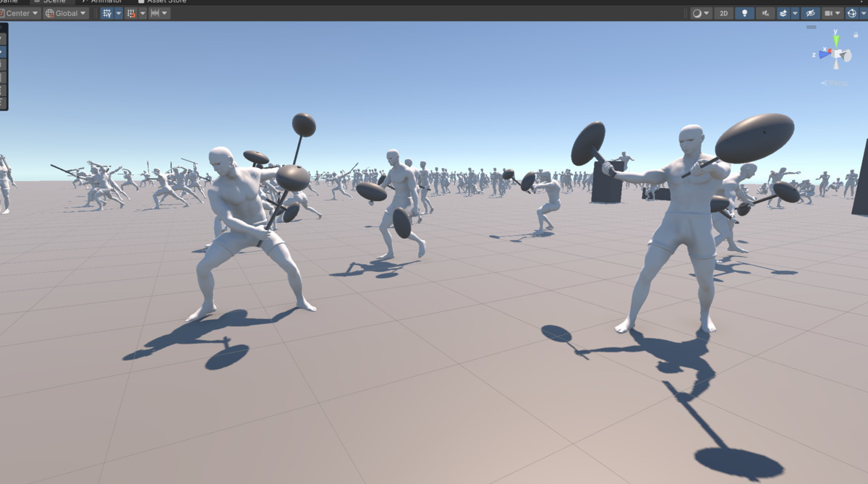Screen dimensions: 868x484
Task: Expand the grid visibility options arrow
Action: [119, 13]
